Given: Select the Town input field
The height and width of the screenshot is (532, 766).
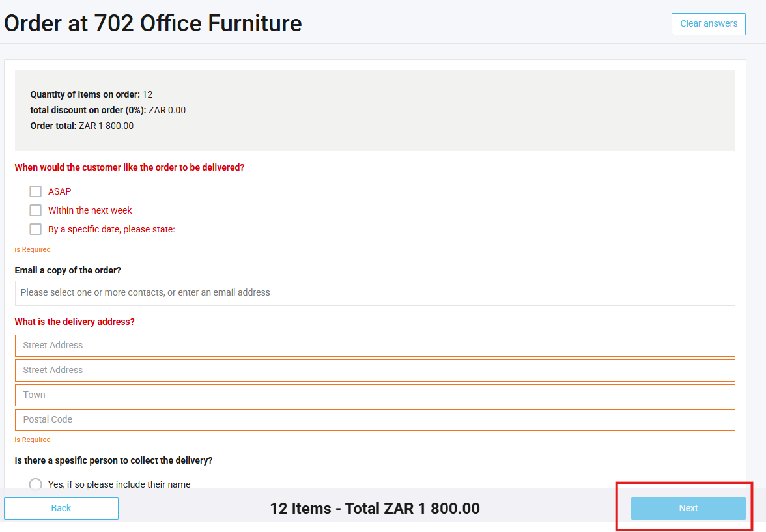Looking at the screenshot, I should tap(375, 395).
